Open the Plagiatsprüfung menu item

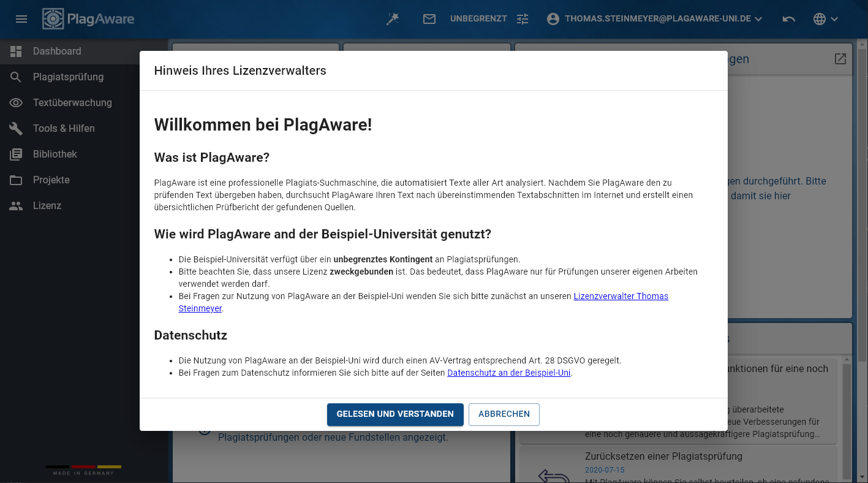tap(84, 77)
